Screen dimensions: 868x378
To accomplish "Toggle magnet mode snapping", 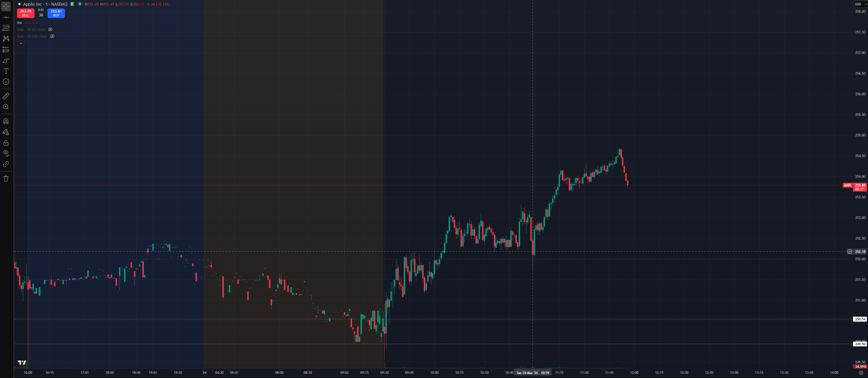I will (x=6, y=121).
